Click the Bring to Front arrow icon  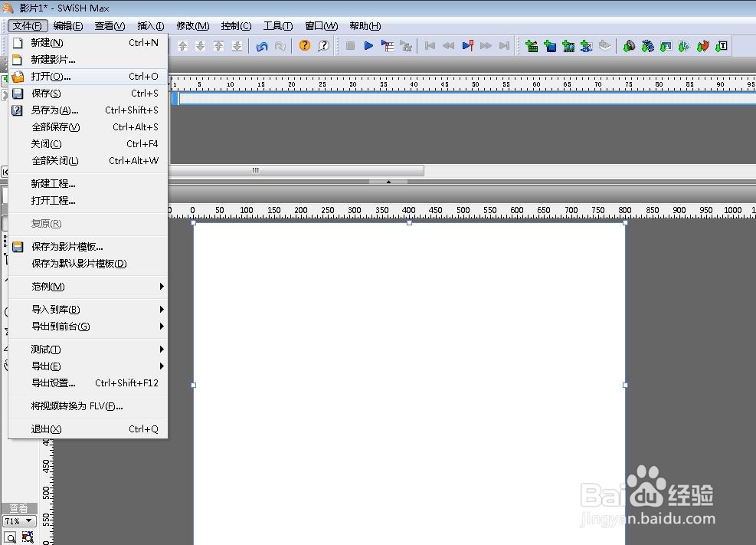pyautogui.click(x=218, y=46)
